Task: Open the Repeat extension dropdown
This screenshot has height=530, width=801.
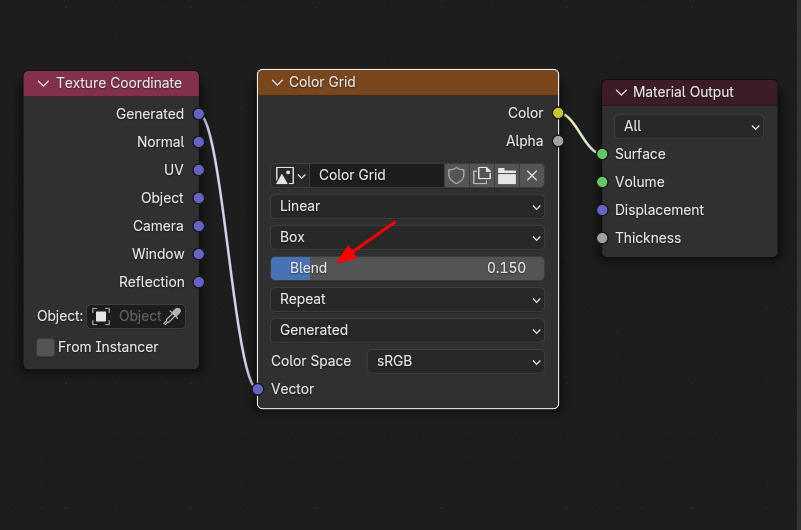Action: click(407, 299)
